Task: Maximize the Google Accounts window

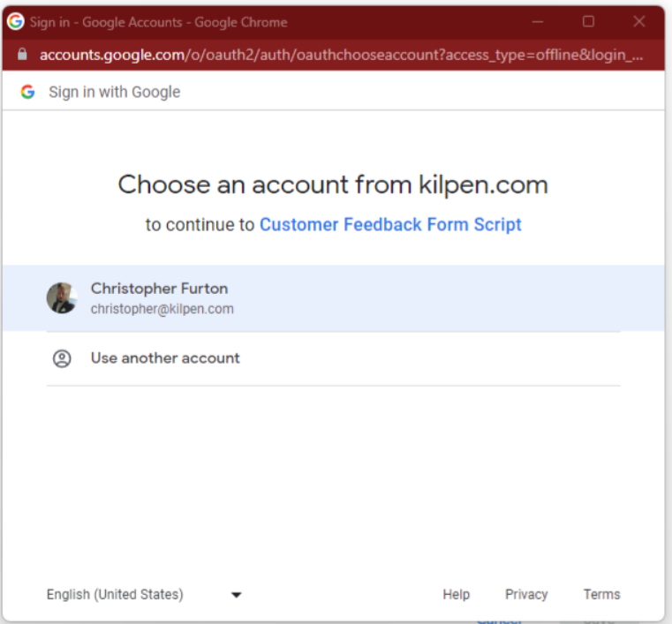Action: click(588, 21)
